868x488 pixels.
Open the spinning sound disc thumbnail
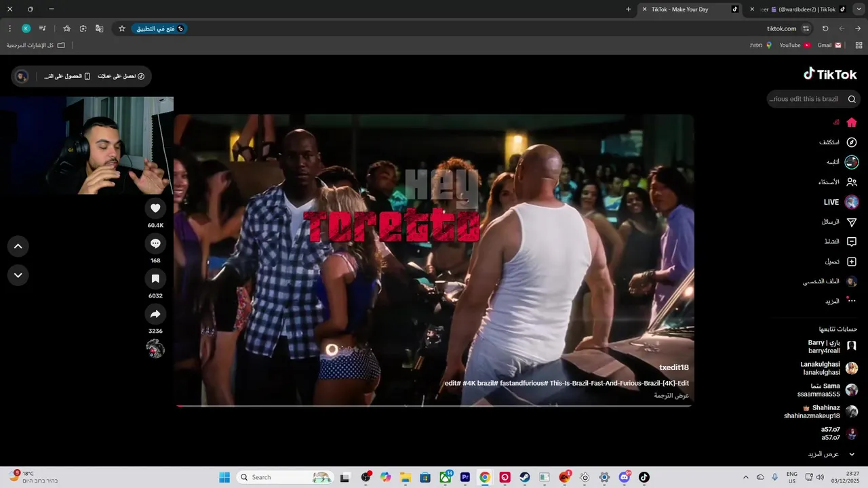coord(155,348)
